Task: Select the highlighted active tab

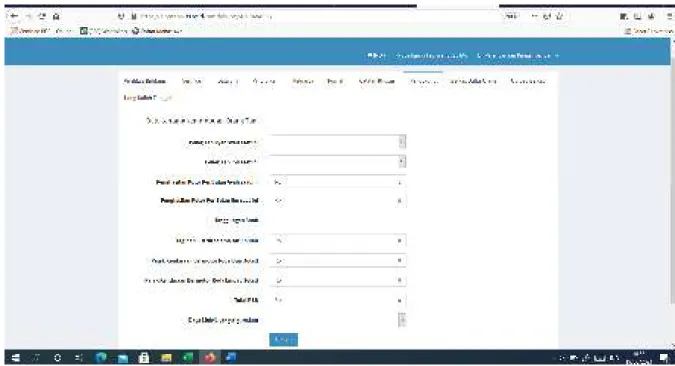Action: 424,81
